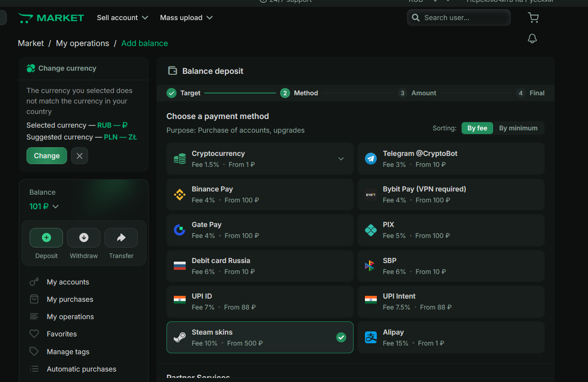Click the Cryptocurrency coins icon
This screenshot has height=382, width=588.
[180, 159]
